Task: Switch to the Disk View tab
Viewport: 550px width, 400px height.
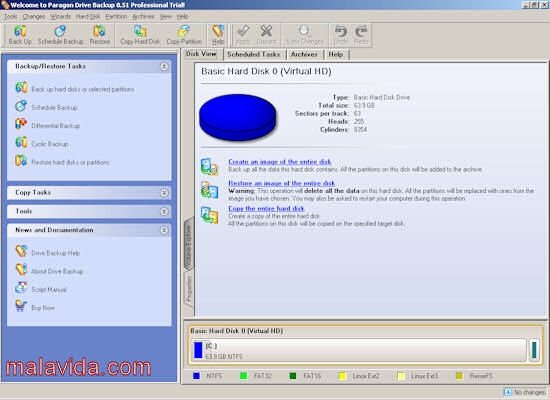Action: coord(201,54)
